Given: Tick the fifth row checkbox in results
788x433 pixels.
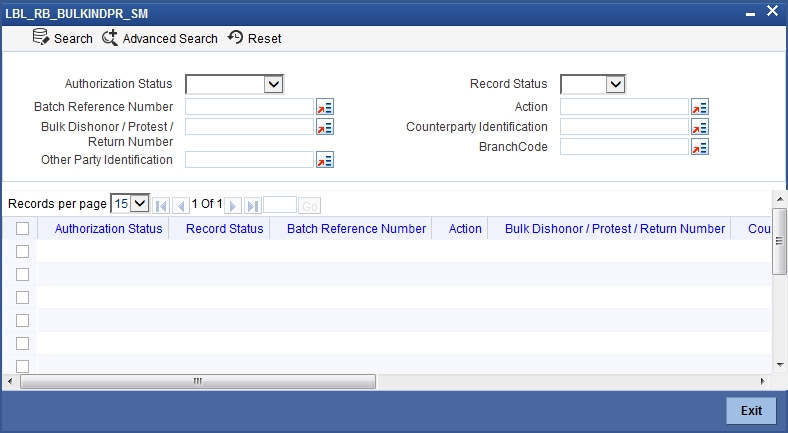Looking at the screenshot, I should coord(22,344).
